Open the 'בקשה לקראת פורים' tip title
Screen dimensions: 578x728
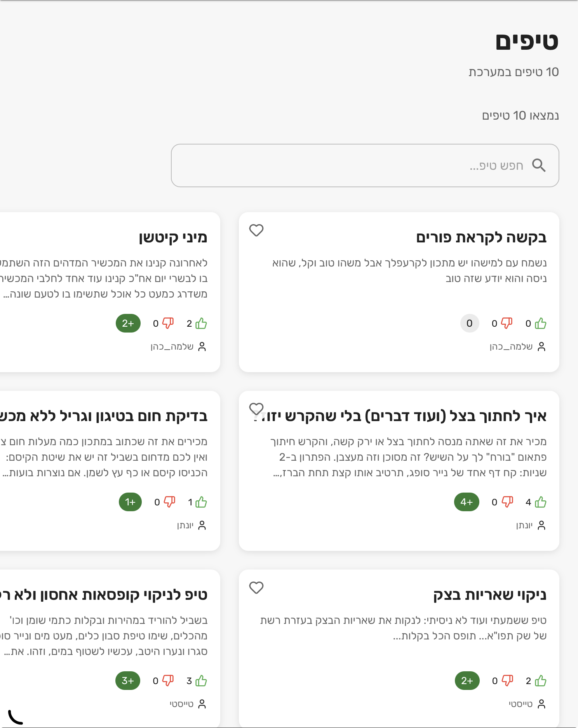(x=481, y=237)
